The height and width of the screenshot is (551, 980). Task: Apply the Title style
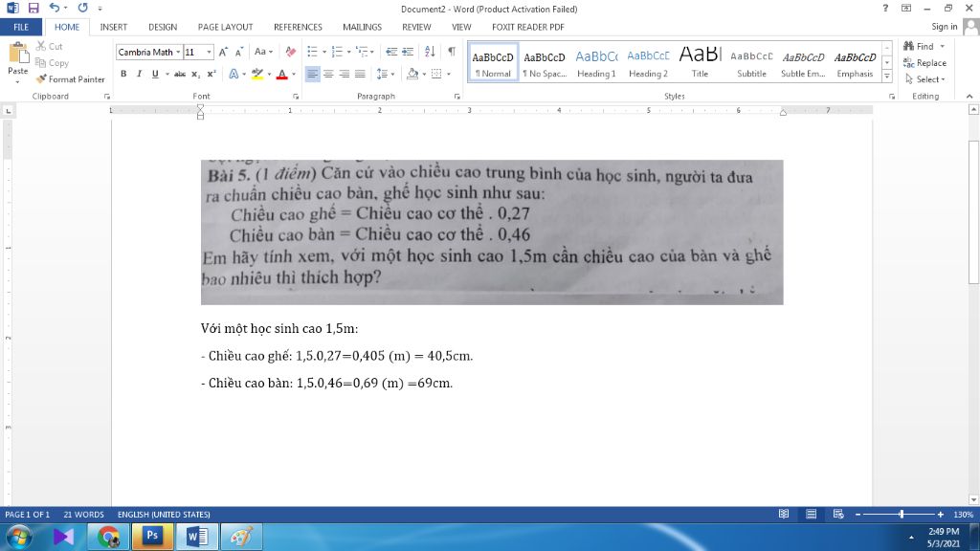point(700,62)
